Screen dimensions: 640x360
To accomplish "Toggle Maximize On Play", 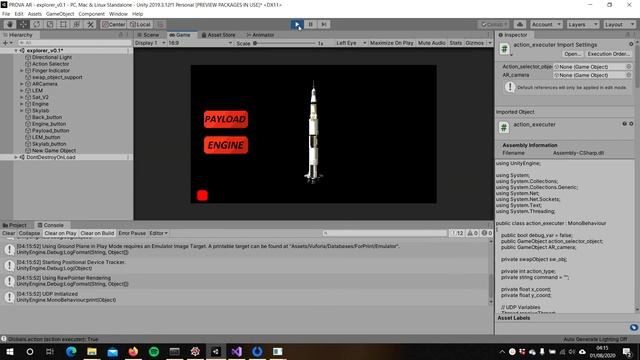I will click(391, 43).
